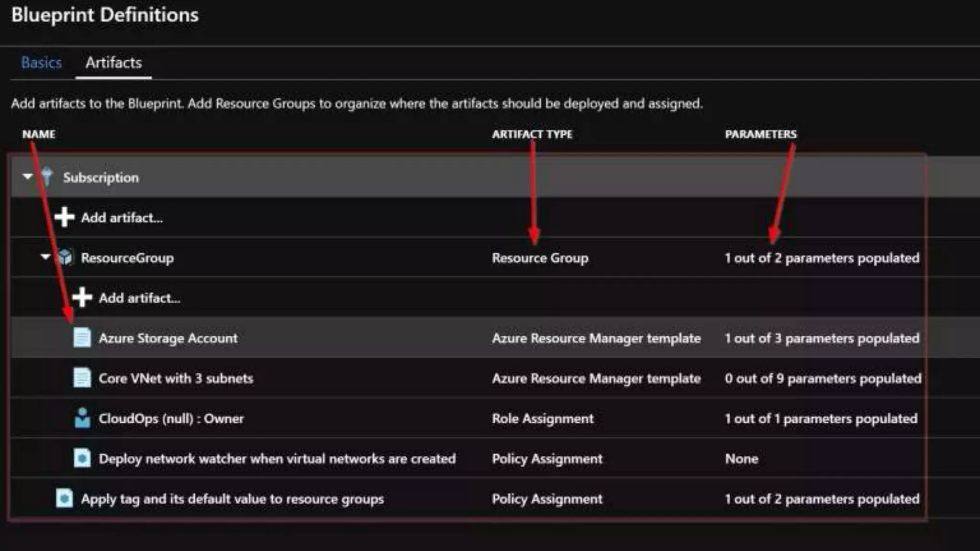Click the Subscription key icon
The width and height of the screenshot is (980, 551).
[47, 176]
